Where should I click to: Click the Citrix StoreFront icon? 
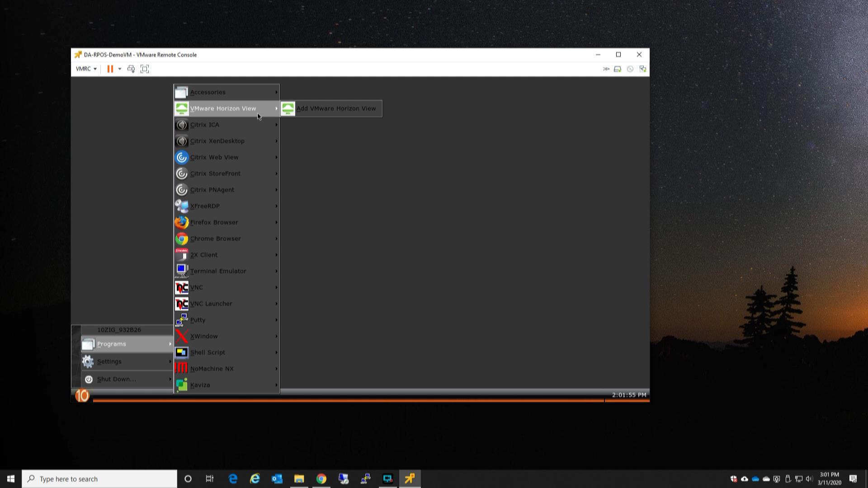(x=182, y=174)
